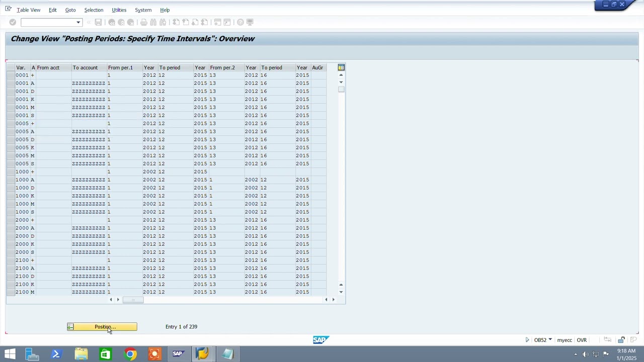Image resolution: width=644 pixels, height=362 pixels.
Task: Click the AuGr column header
Action: click(318, 67)
